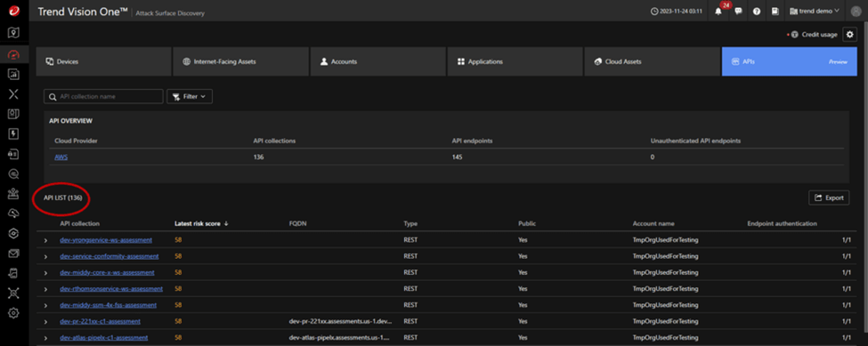Open dev-service-conformity-assessment link
868x346 pixels.
(x=109, y=256)
